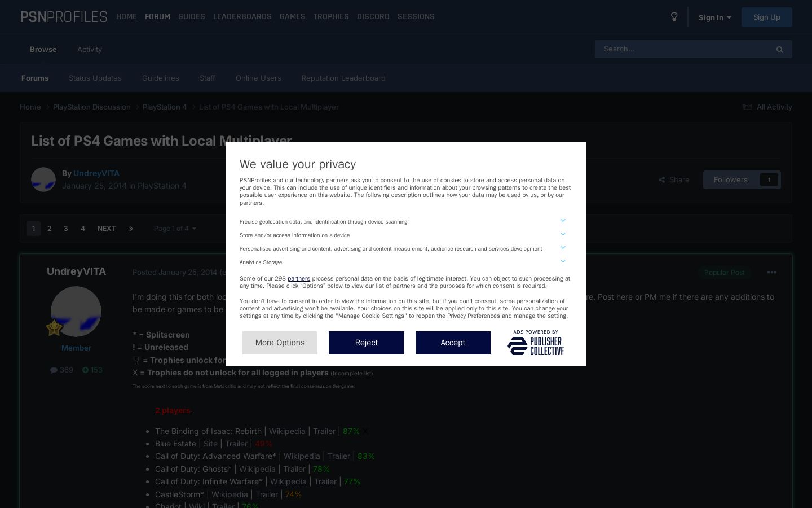Go to page 4
Image resolution: width=812 pixels, height=508 pixels.
[83, 229]
